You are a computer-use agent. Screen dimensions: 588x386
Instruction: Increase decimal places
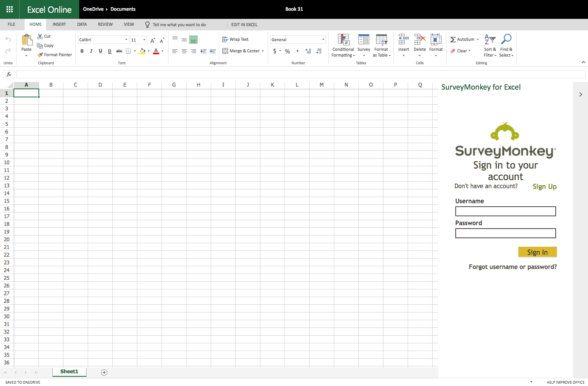tap(308, 51)
